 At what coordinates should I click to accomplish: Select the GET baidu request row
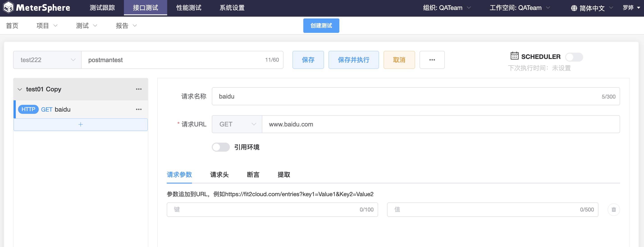[80, 109]
